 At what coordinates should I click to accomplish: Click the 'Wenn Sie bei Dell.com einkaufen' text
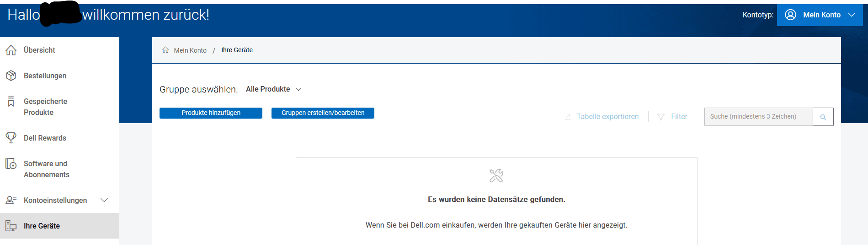coord(496,225)
